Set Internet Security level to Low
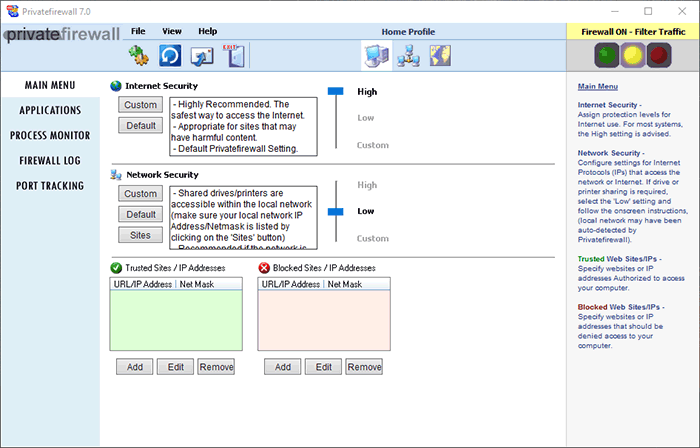 tap(366, 118)
